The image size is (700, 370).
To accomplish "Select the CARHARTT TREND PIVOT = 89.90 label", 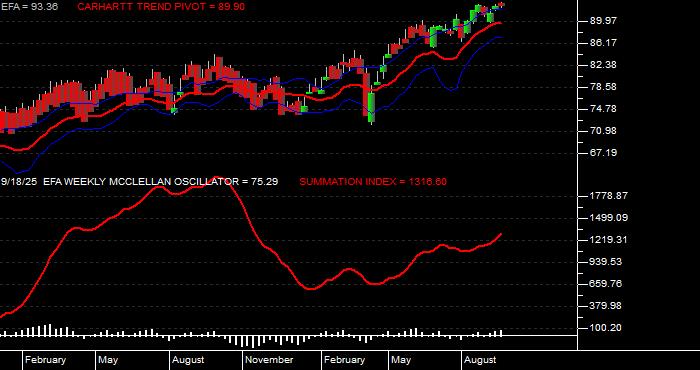I will [161, 7].
